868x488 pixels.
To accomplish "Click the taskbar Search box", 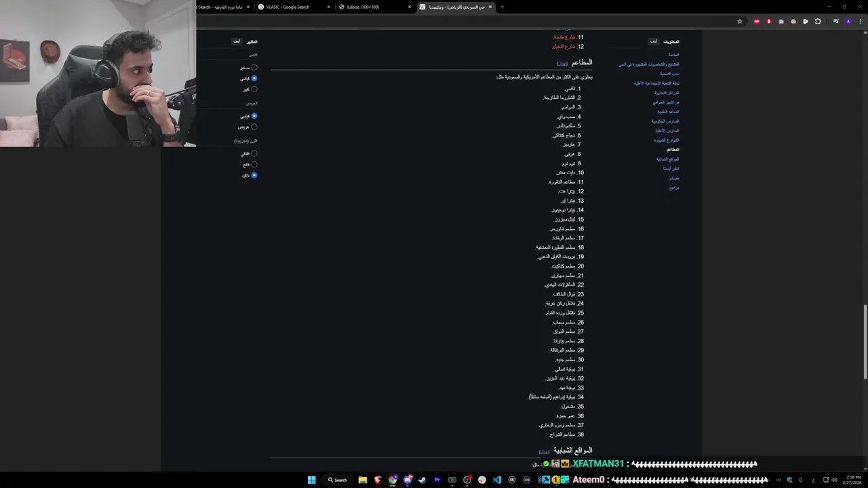I will pos(337,480).
